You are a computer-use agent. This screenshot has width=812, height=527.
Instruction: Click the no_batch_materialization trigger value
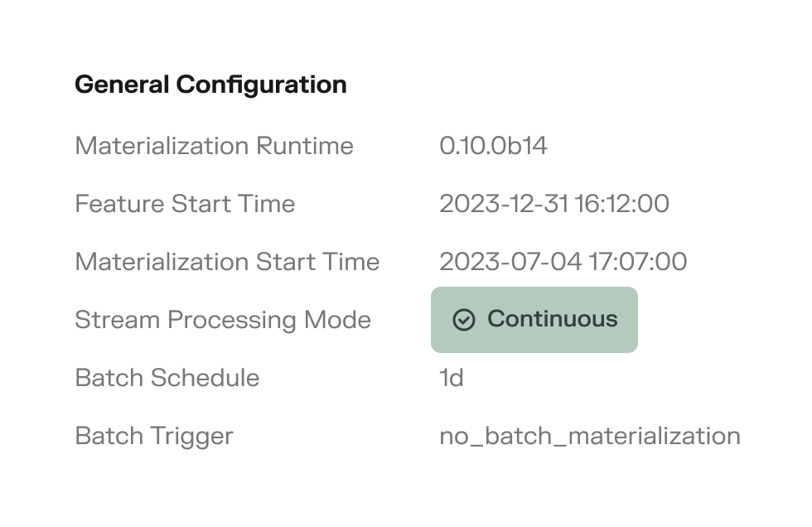click(589, 437)
